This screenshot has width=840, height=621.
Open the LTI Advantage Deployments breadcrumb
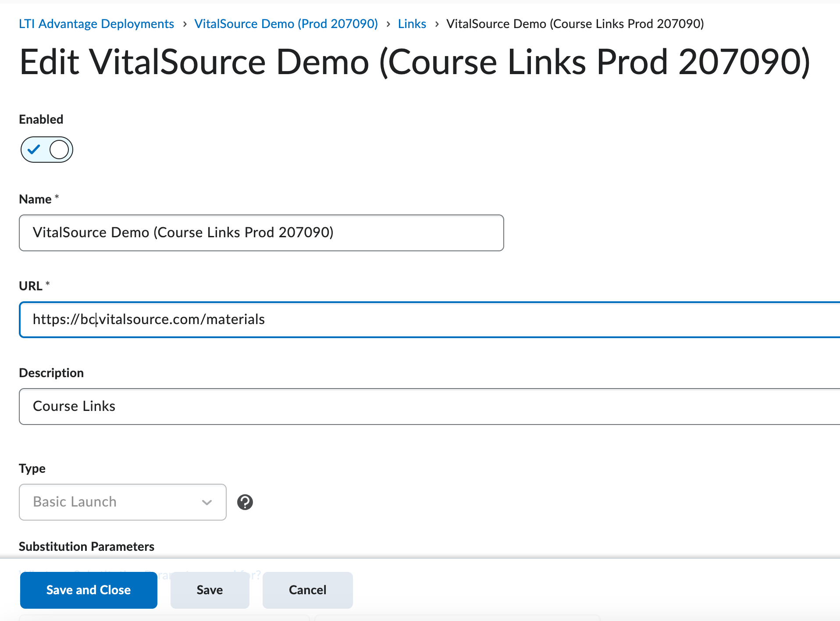coord(96,24)
